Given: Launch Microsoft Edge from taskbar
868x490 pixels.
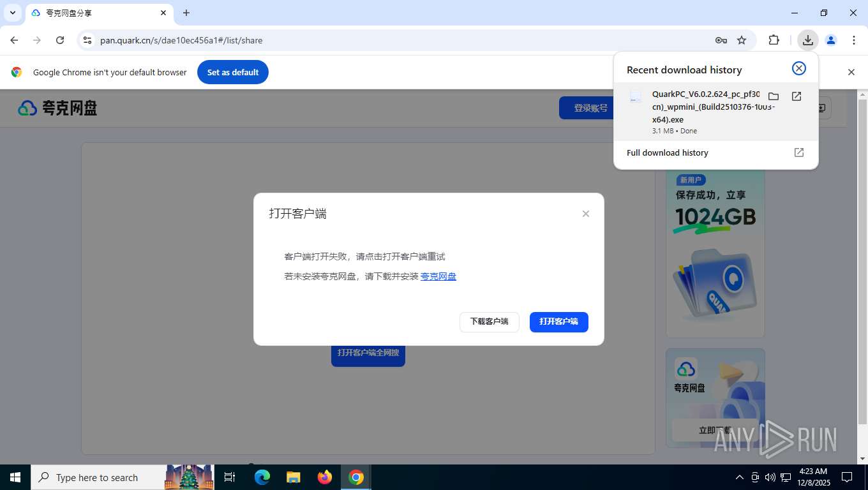Looking at the screenshot, I should click(x=262, y=477).
